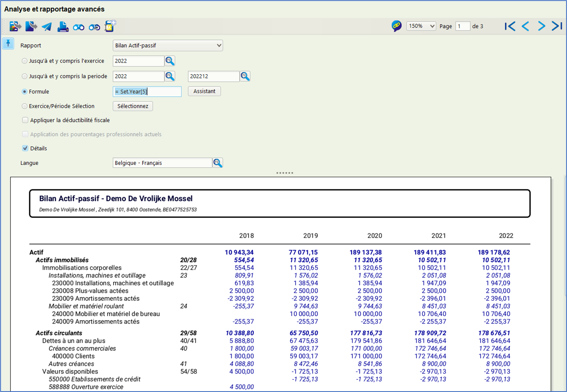Enable 'Appliquer la déductibilité fiscale' checkbox
567x392 pixels.
25,120
